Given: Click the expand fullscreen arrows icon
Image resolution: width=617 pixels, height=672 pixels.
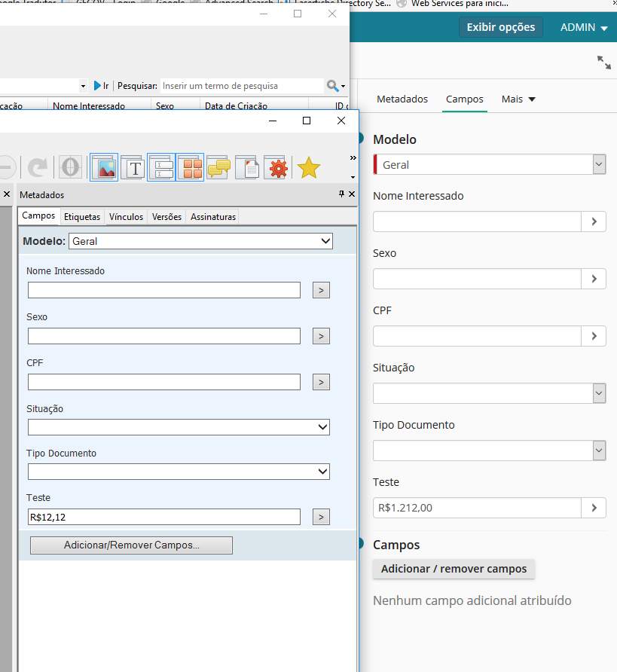Looking at the screenshot, I should (603, 63).
